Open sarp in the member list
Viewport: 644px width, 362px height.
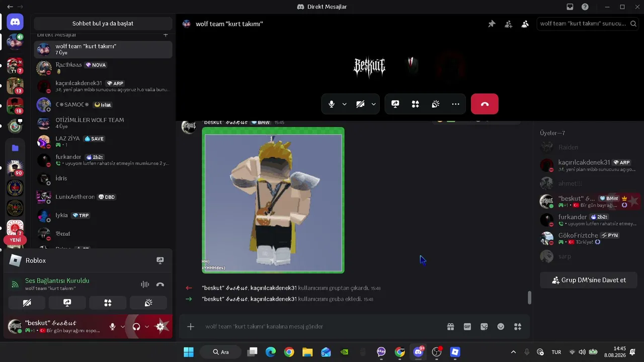(589, 256)
